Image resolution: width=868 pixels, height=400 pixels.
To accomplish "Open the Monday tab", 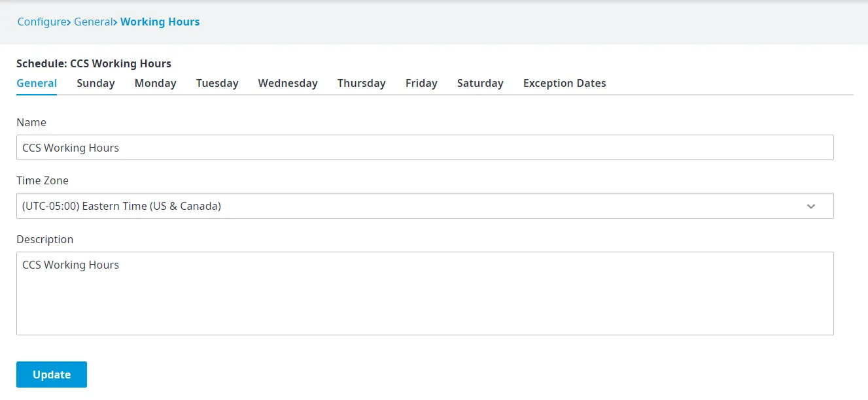I will point(156,83).
